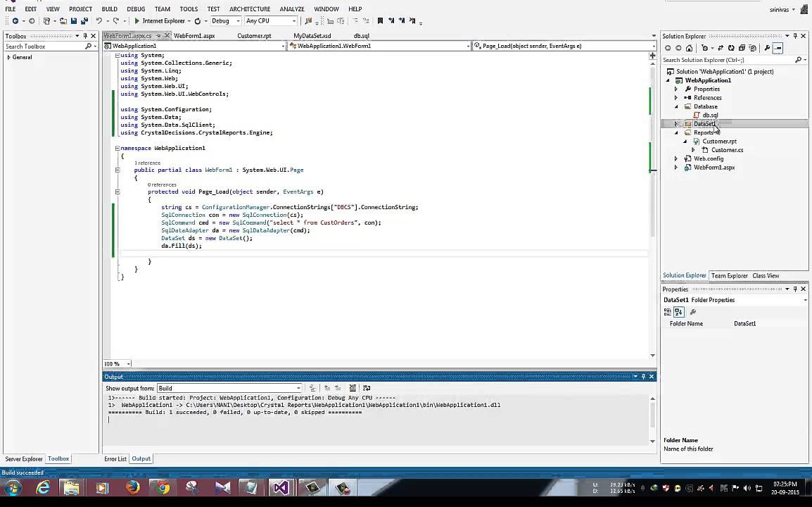Image resolution: width=812 pixels, height=507 pixels.
Task: Open the Any CPU platform dropdown
Action: (271, 20)
